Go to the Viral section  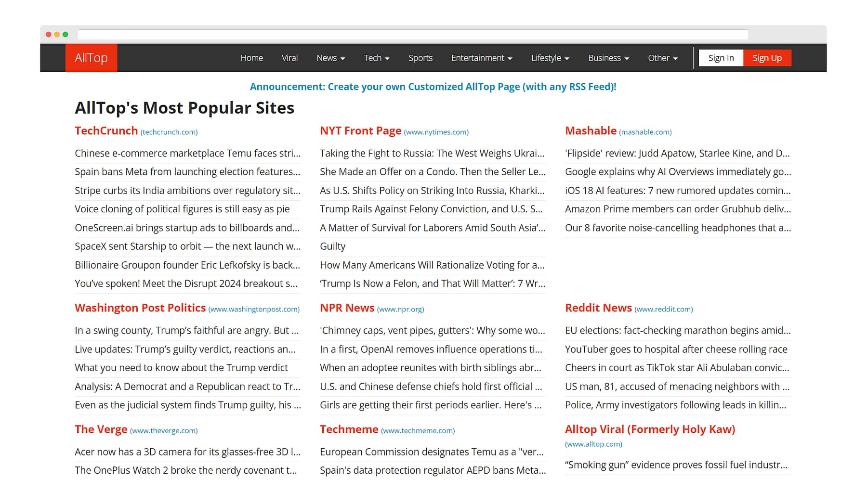[x=289, y=58]
